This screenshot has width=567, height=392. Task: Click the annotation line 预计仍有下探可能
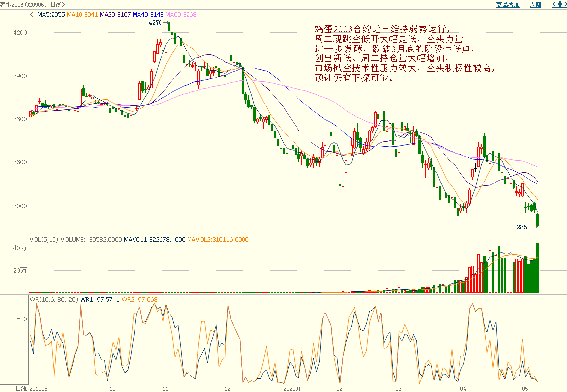click(355, 78)
